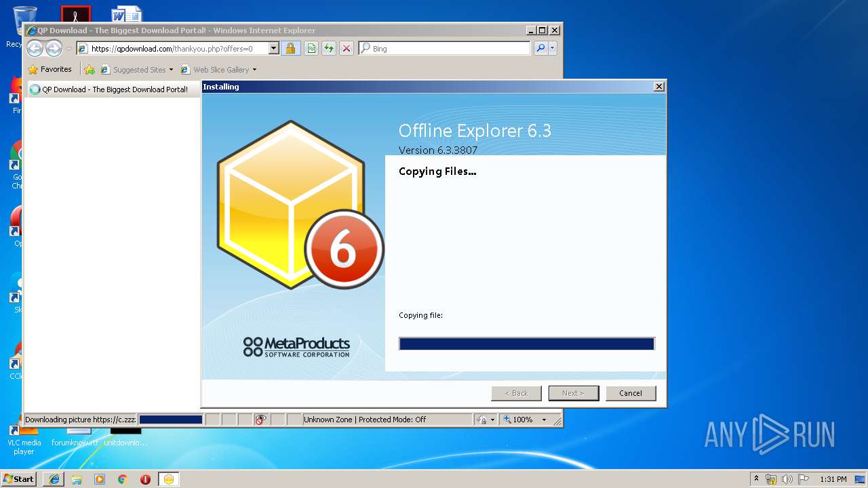868x488 pixels.
Task: Open the volume tray icon
Action: pos(787,479)
